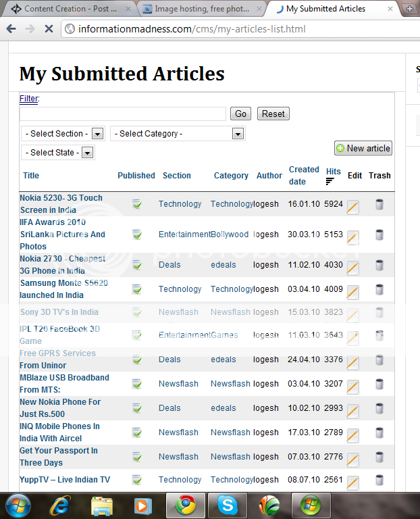Edit the Free GPRS Services article
The width and height of the screenshot is (420, 519).
(353, 363)
